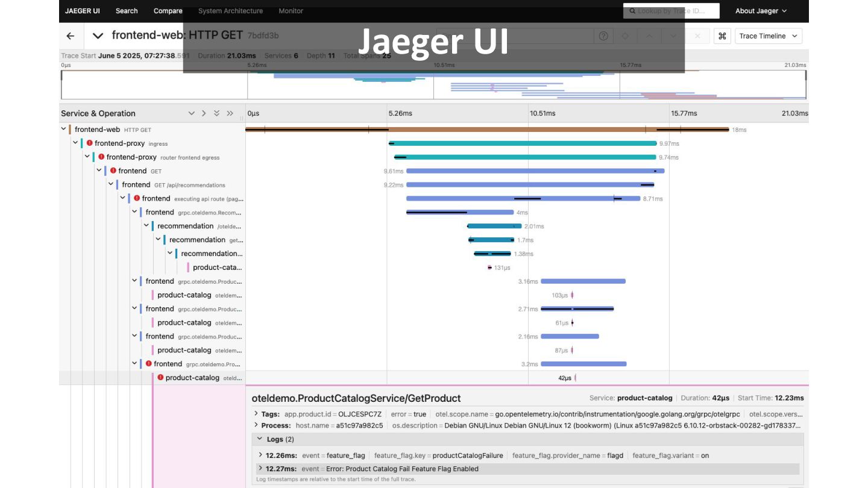
Task: Collapse the errored 3.2ms frontend grpc span
Action: tap(134, 364)
